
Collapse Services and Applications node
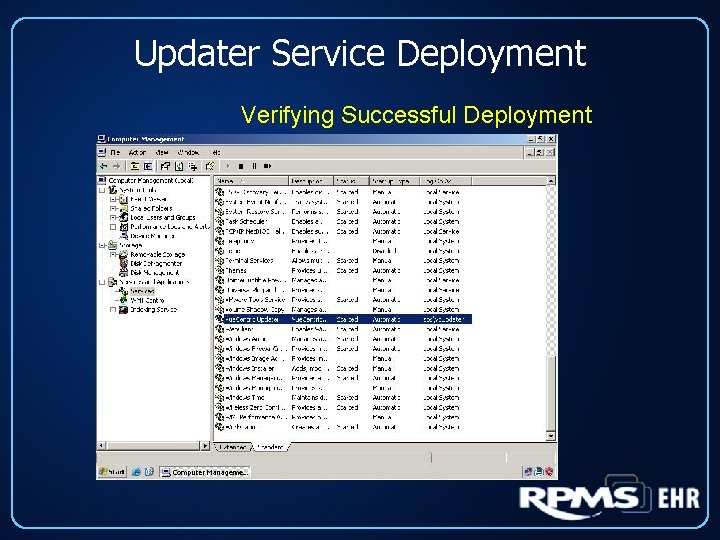pos(102,282)
